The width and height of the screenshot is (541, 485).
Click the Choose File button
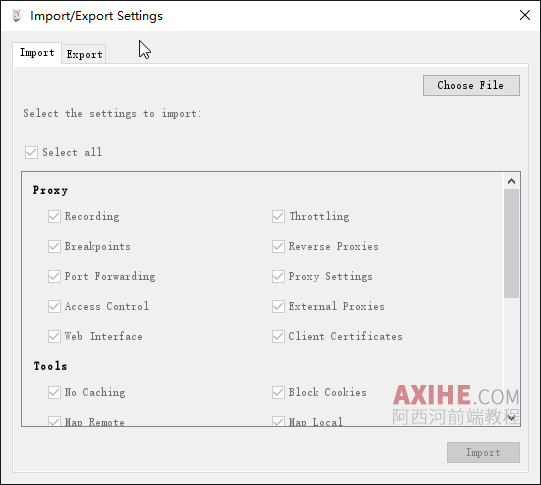tap(471, 85)
